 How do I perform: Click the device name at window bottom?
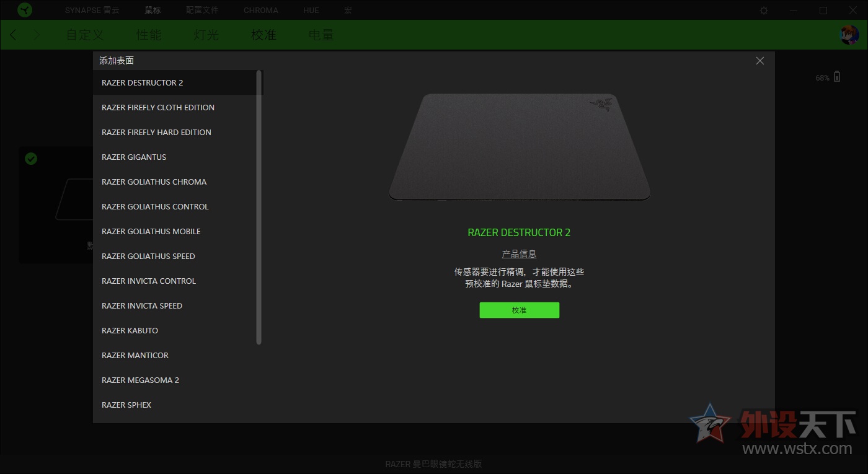(434, 464)
